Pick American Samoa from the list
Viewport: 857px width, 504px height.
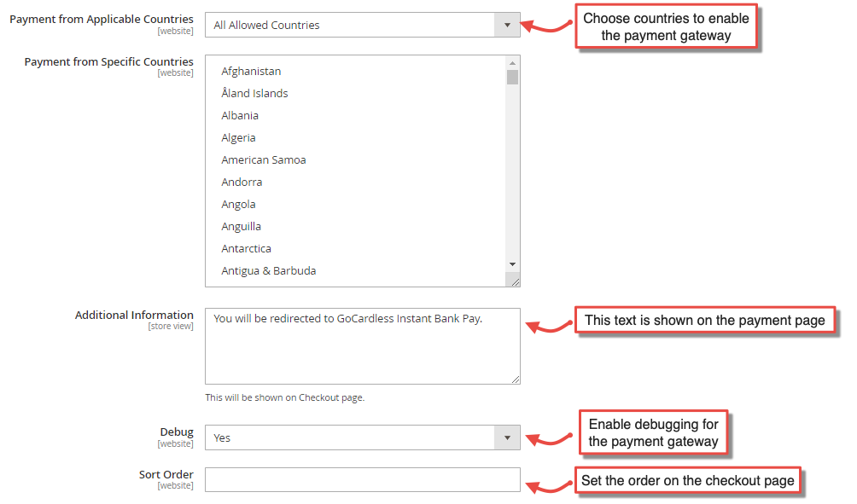(263, 160)
